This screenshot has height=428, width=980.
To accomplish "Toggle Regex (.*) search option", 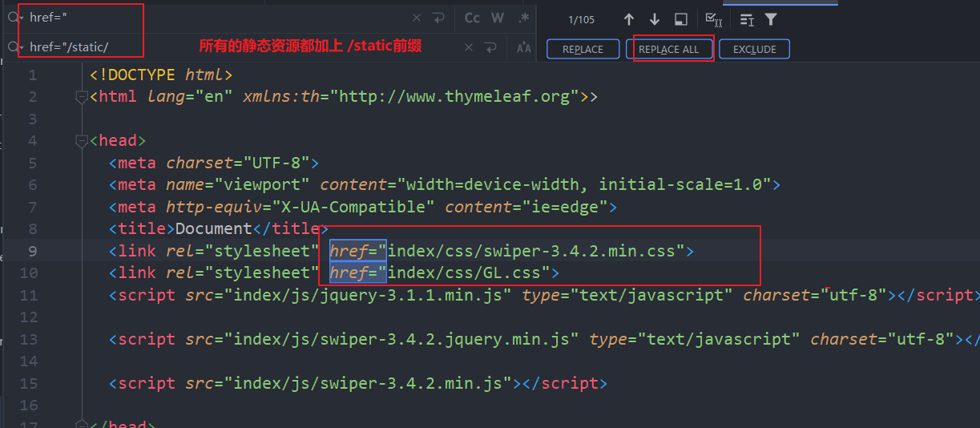I will click(524, 18).
